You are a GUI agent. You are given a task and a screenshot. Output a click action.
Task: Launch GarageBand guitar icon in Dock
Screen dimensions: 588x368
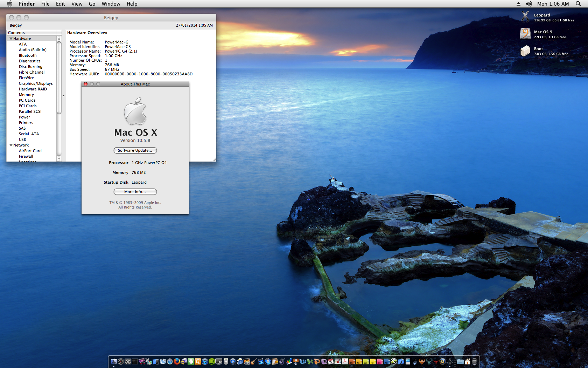point(254,361)
